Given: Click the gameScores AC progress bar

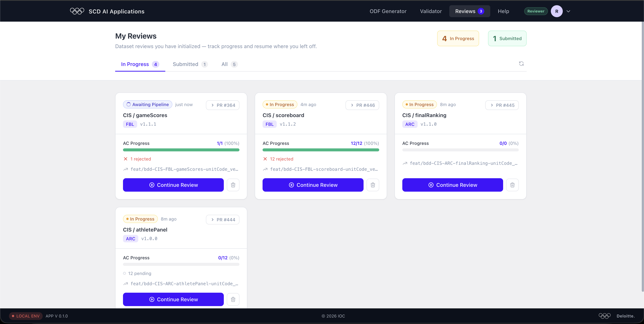Looking at the screenshot, I should coord(181,150).
